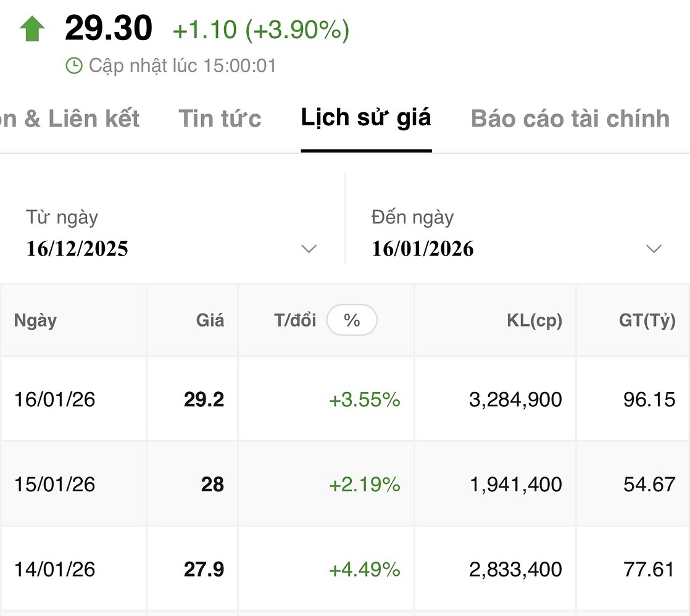Click the GT(Tỷ) column header
This screenshot has width=690, height=616.
(647, 320)
